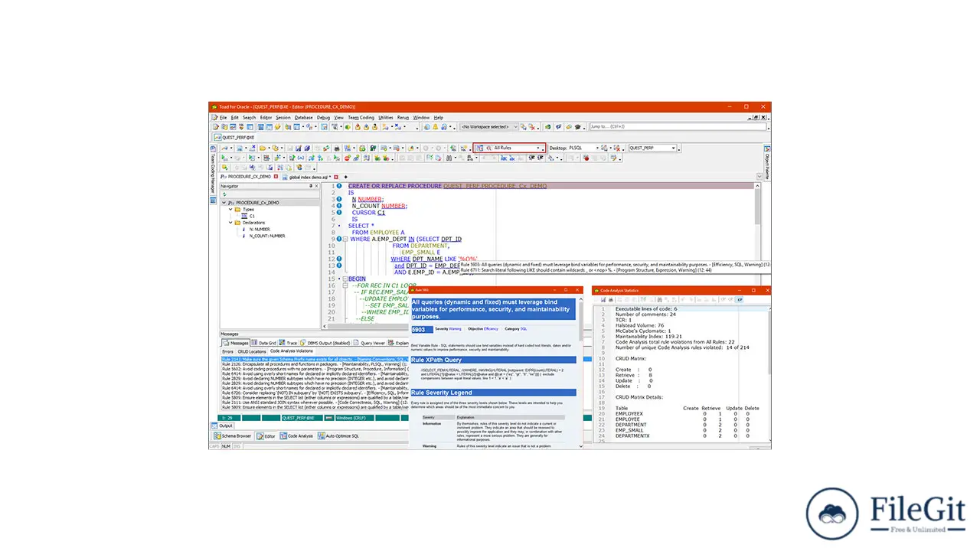Switch to the Code Analysis window tab
The width and height of the screenshot is (980, 551).
[x=296, y=435]
